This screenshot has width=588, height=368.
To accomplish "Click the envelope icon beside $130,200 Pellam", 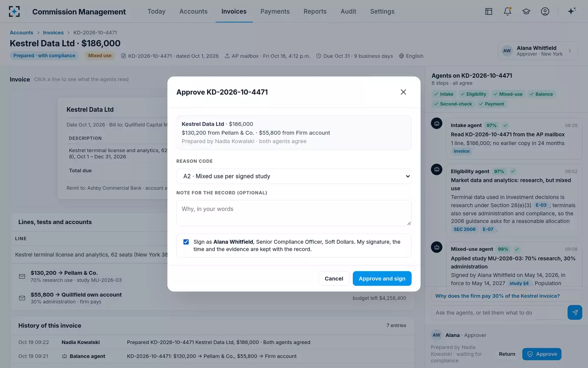I will tap(22, 276).
